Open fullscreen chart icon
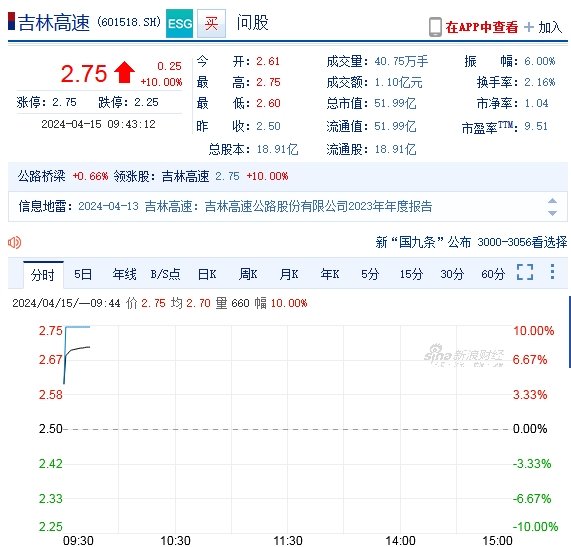Image resolution: width=571 pixels, height=547 pixels. pos(525,272)
